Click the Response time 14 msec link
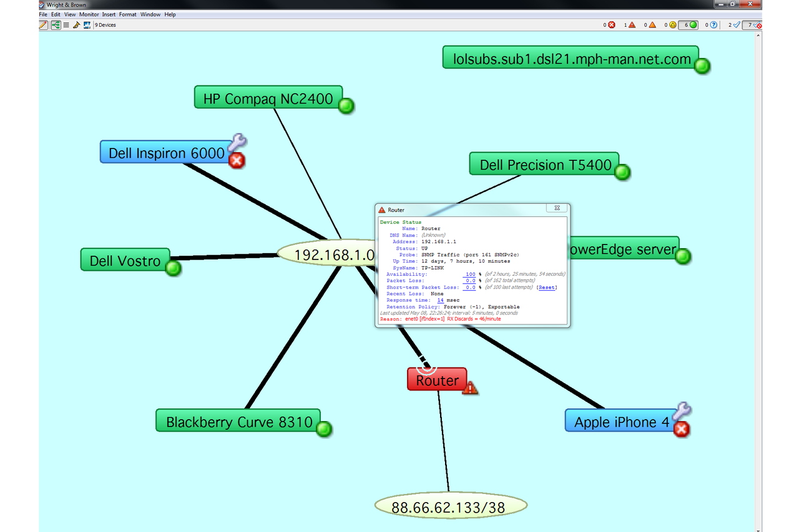 pyautogui.click(x=441, y=301)
